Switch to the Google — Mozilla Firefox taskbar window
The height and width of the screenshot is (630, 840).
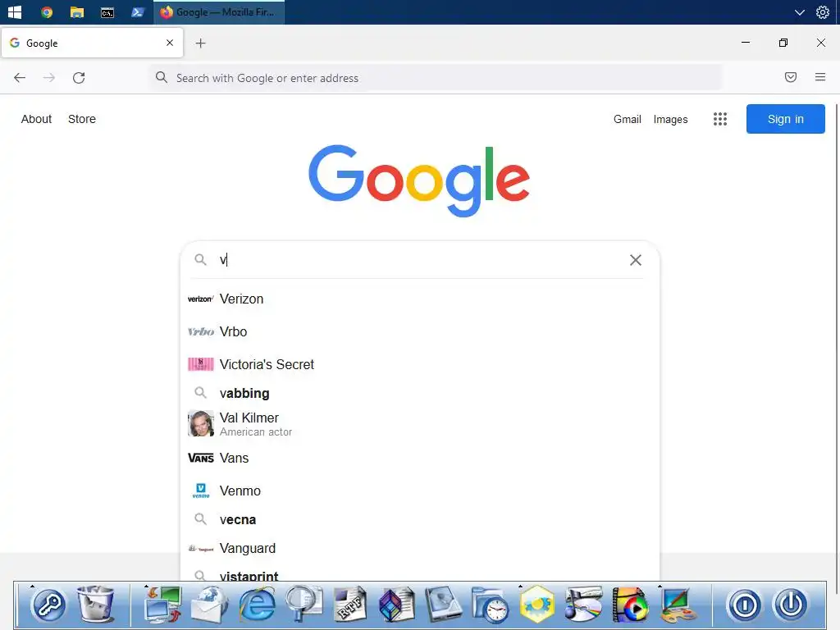(x=219, y=11)
